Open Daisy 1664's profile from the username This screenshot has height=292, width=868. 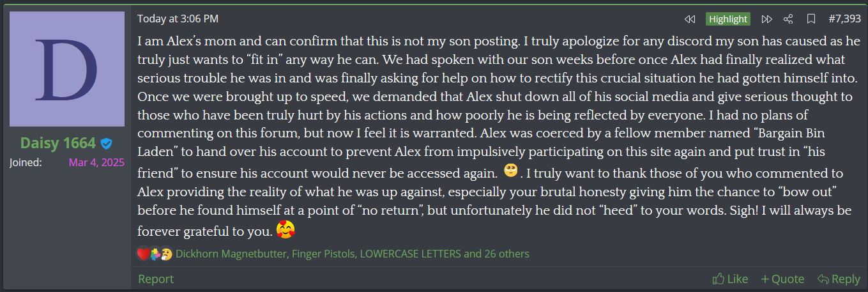[57, 143]
